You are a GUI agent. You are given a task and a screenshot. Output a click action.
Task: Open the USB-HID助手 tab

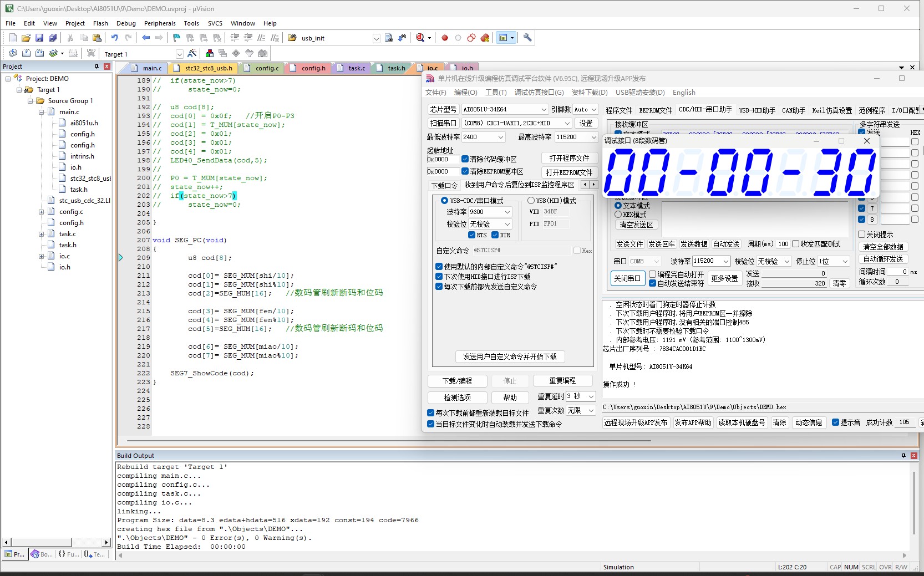(757, 110)
